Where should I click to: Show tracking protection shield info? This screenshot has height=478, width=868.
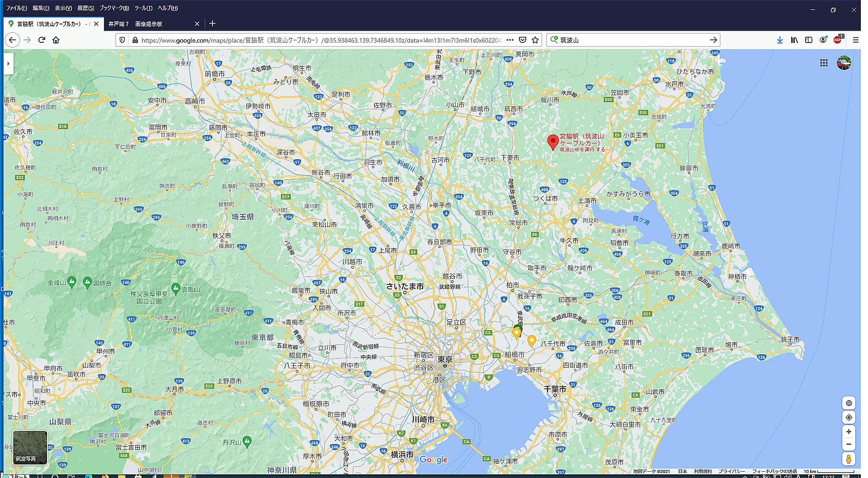click(122, 40)
